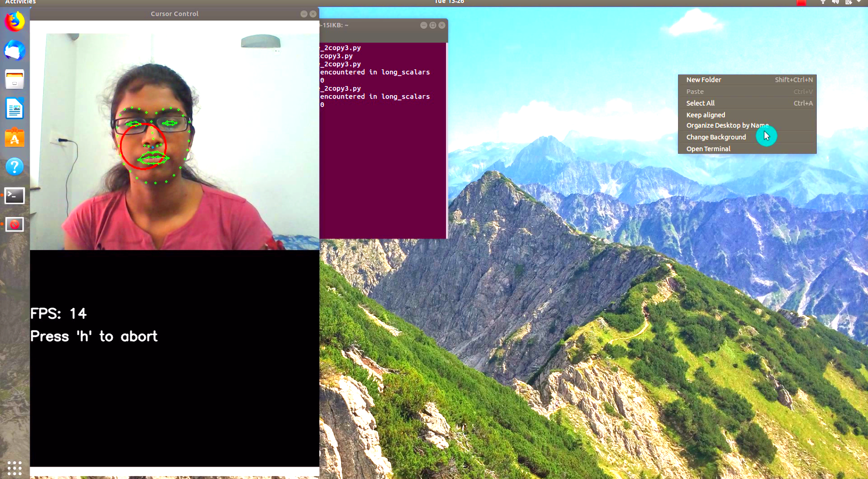Viewport: 868px width, 479px height.
Task: Click the network status indicator
Action: (823, 2)
